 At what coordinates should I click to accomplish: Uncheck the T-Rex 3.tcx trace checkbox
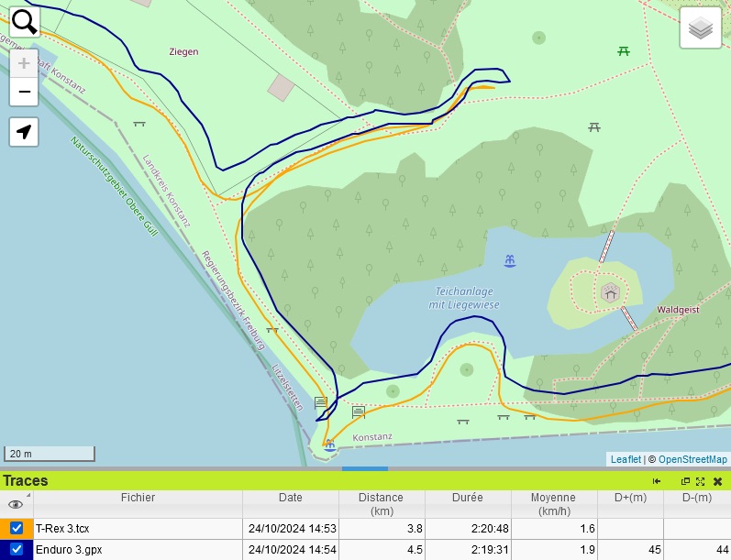pos(17,529)
